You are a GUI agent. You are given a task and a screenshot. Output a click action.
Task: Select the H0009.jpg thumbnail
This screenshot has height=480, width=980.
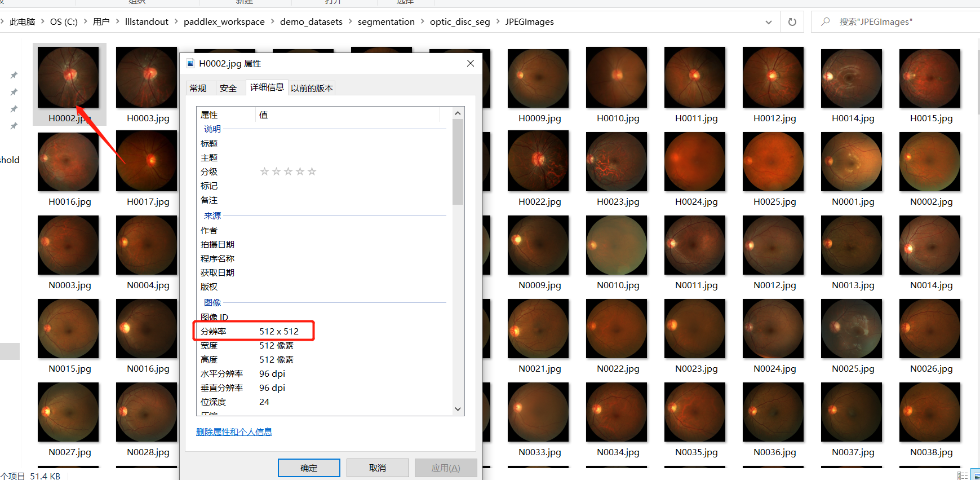click(x=538, y=77)
